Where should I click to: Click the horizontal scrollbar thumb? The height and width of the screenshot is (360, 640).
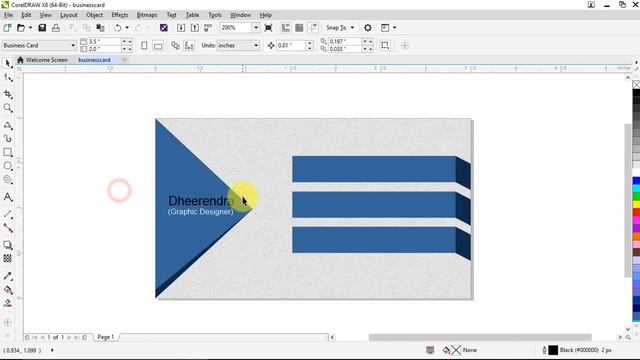pos(480,337)
